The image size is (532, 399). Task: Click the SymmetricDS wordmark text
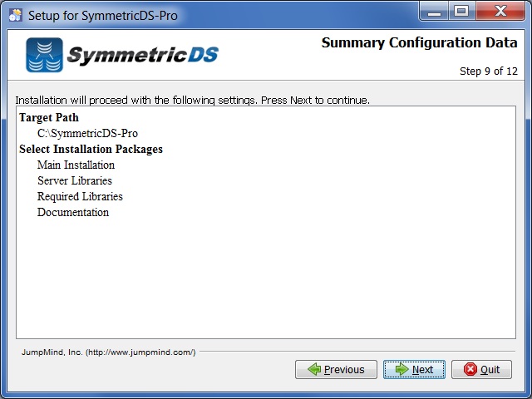(x=142, y=55)
